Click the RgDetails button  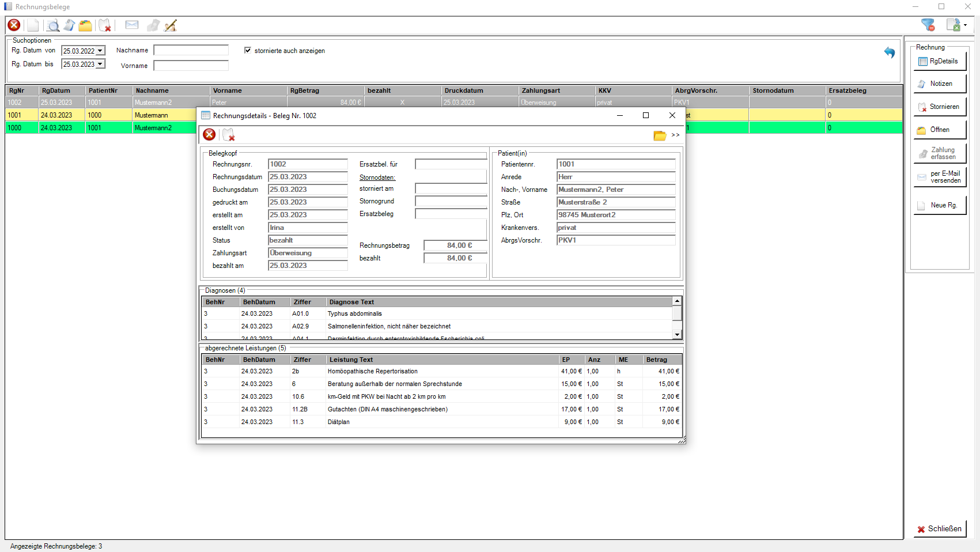click(940, 61)
